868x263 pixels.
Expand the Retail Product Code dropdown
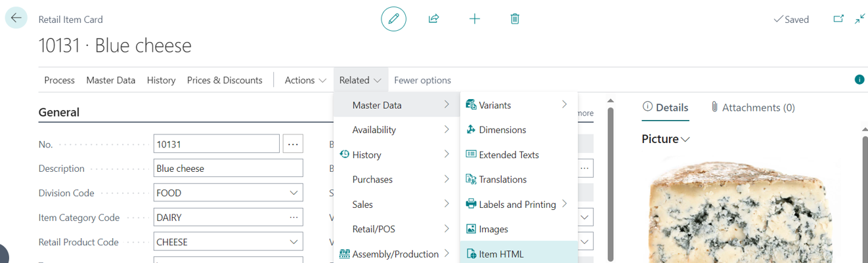293,242
